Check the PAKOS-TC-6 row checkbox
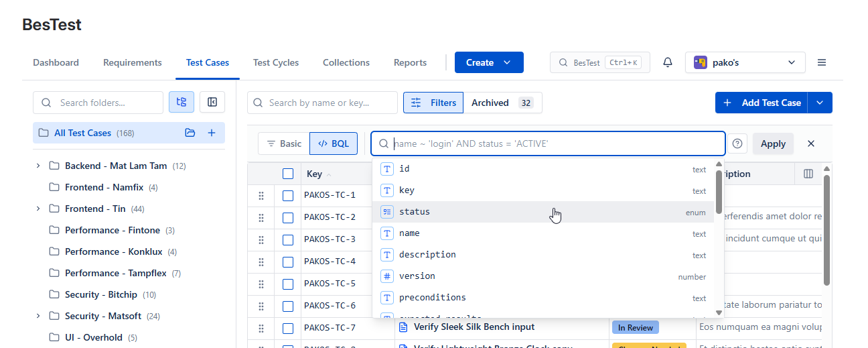The width and height of the screenshot is (868, 348). (288, 306)
